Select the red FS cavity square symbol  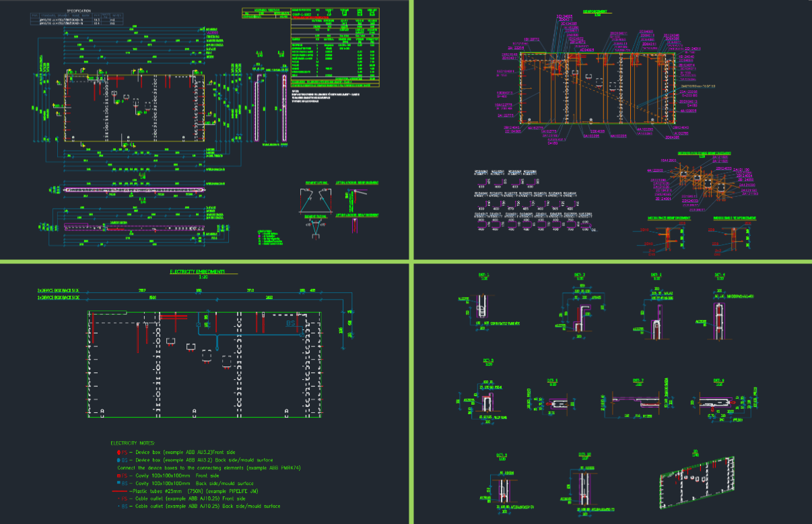tap(120, 476)
